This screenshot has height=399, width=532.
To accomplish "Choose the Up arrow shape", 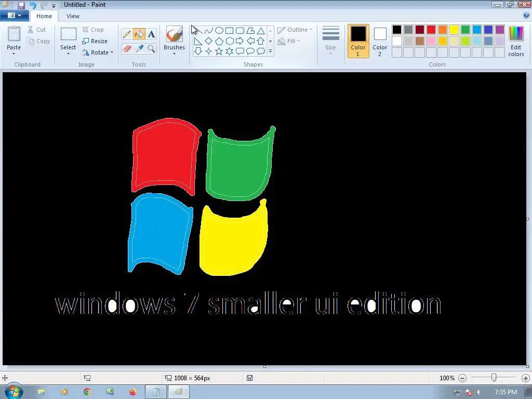I will (261, 41).
